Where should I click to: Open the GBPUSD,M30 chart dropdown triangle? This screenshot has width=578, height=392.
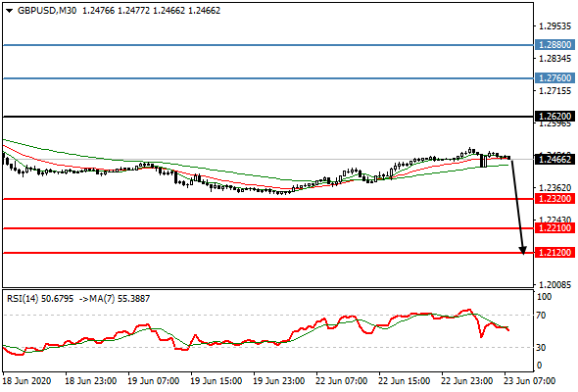click(x=10, y=11)
